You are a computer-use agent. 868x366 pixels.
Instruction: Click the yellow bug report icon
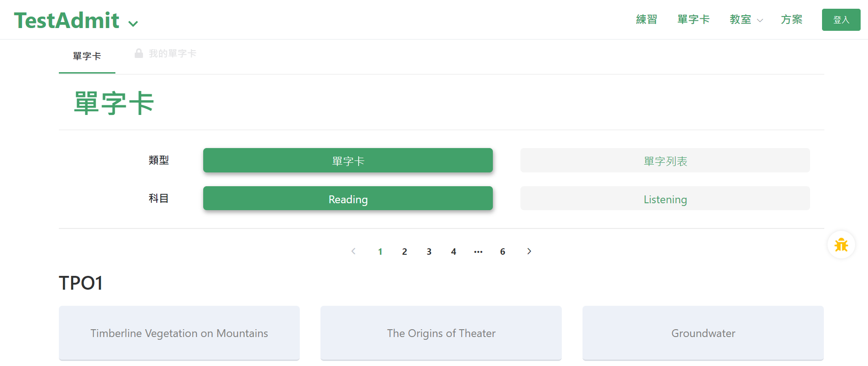[841, 245]
